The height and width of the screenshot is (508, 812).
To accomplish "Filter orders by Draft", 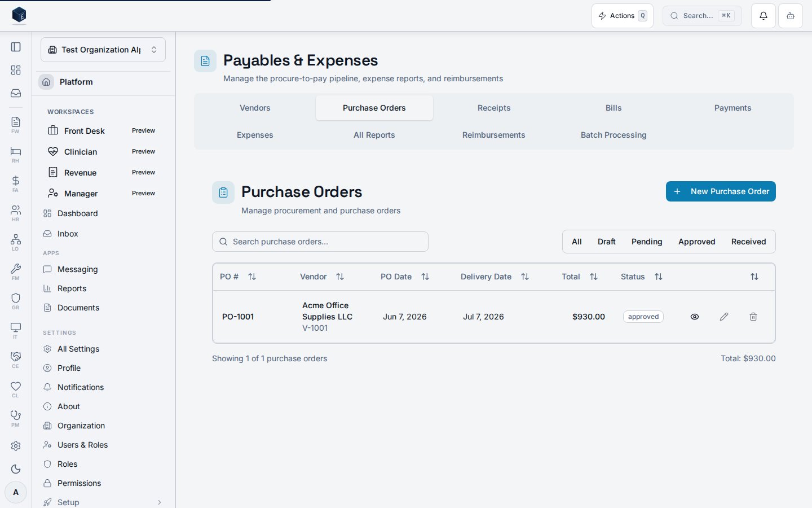I will click(x=607, y=242).
